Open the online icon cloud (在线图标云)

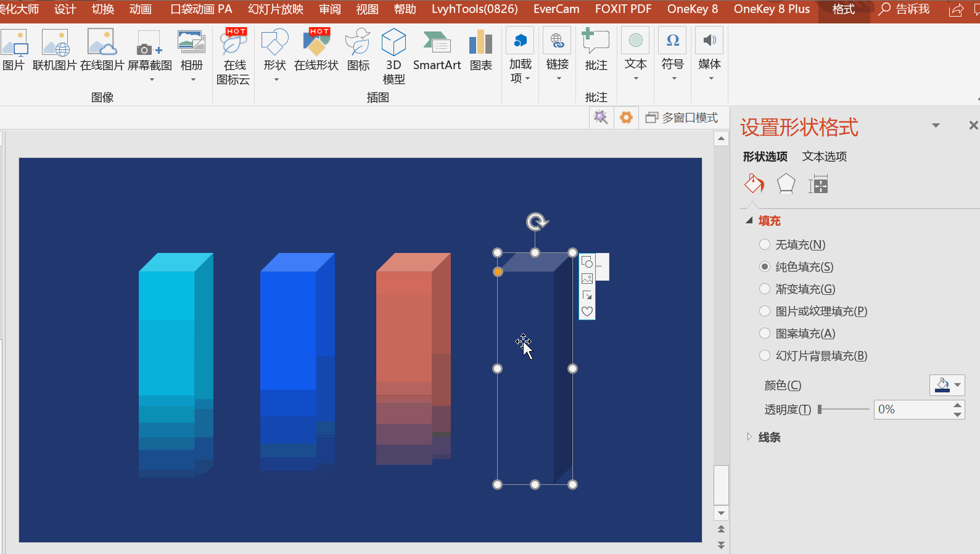pyautogui.click(x=233, y=56)
